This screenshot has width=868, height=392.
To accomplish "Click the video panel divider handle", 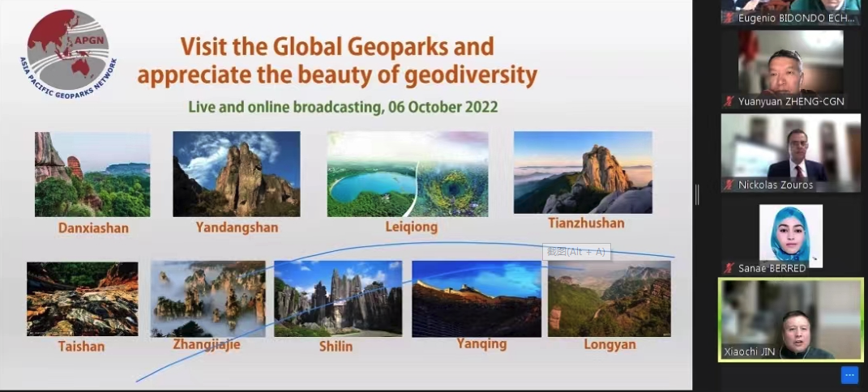I will [697, 194].
